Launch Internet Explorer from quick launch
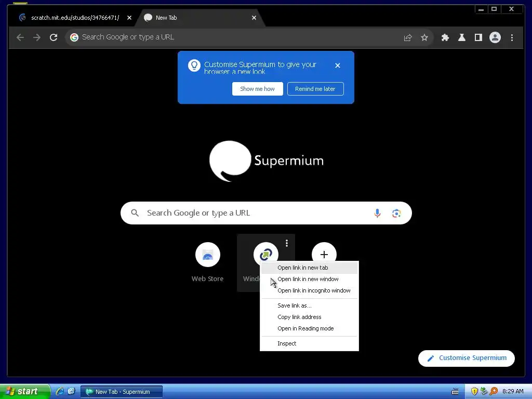This screenshot has height=399, width=532. tap(60, 392)
